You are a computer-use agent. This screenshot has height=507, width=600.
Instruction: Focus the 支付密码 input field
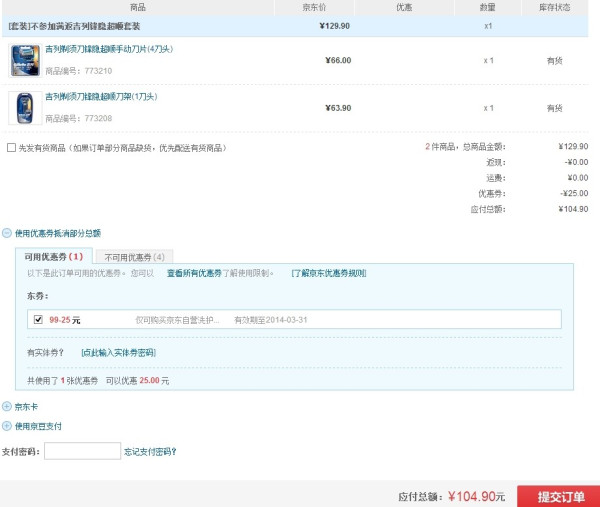click(x=82, y=451)
